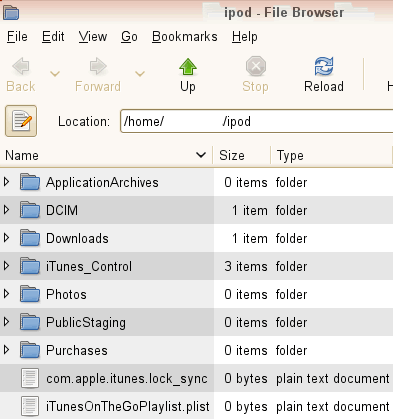Select the com.apple.itunes.lock_sync file icon

[x=30, y=378]
